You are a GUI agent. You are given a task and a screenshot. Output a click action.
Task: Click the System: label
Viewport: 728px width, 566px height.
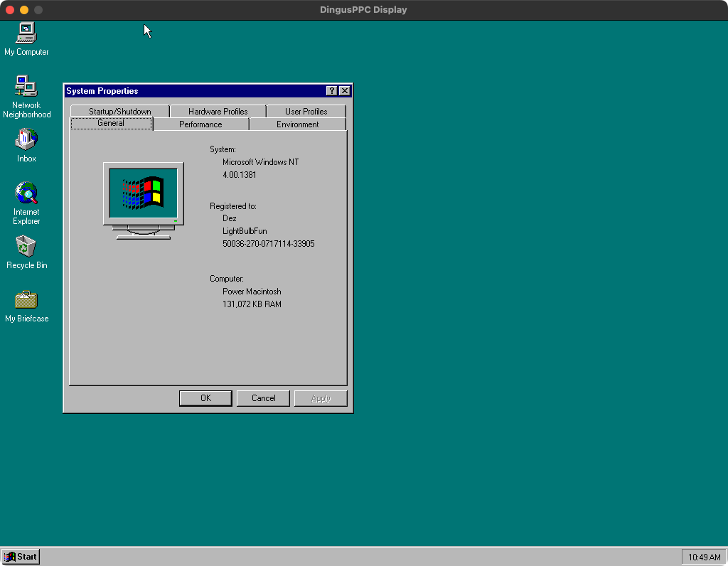(223, 149)
